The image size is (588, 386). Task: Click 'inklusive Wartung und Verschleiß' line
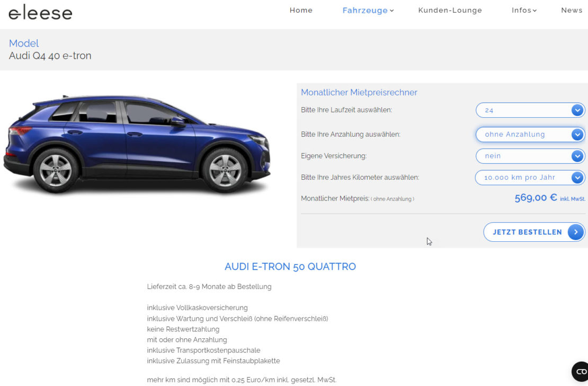(x=237, y=319)
